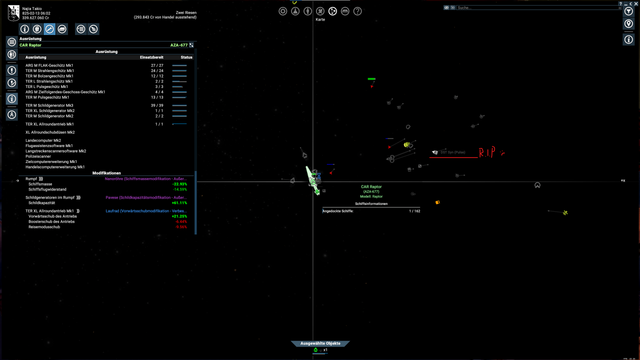Click the Nanoröhre hull modification link
This screenshot has width=640, height=360.
pyautogui.click(x=146, y=179)
